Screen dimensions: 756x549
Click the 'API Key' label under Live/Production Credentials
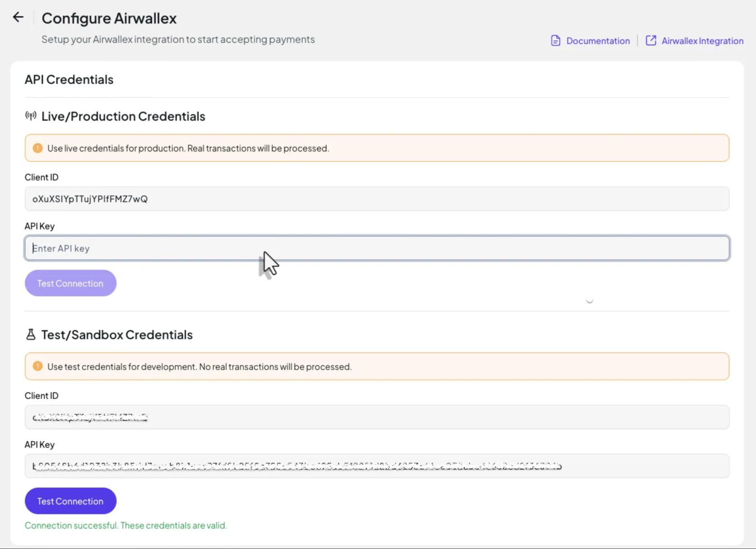coord(40,226)
